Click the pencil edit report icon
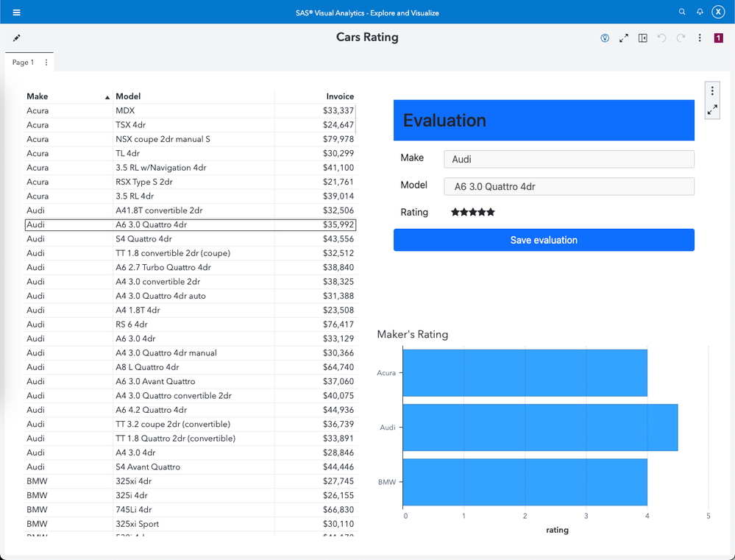 16,38
